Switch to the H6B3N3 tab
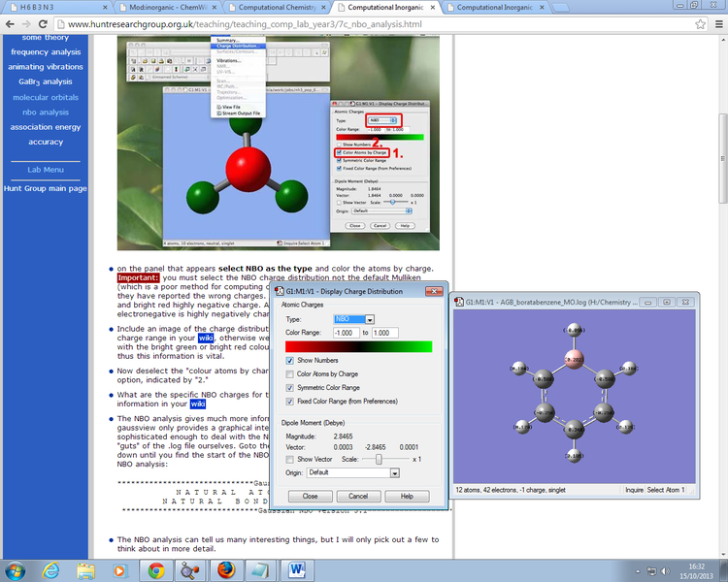The height and width of the screenshot is (582, 728). point(57,8)
